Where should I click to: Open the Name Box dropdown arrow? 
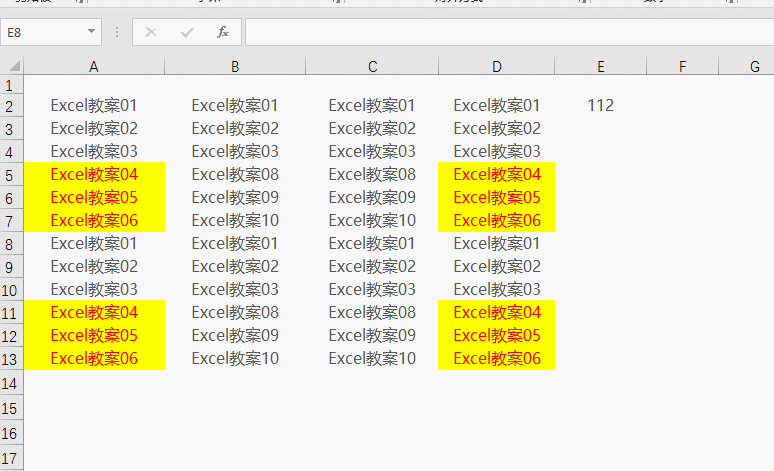click(x=91, y=32)
